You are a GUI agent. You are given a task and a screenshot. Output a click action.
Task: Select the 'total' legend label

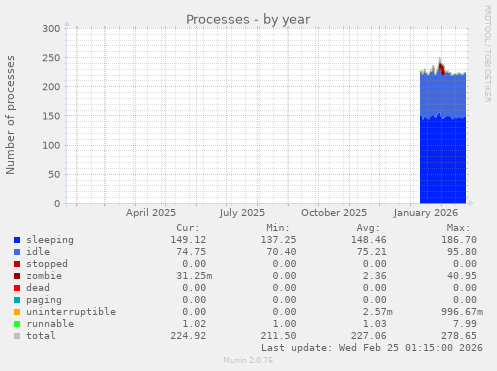(41, 336)
